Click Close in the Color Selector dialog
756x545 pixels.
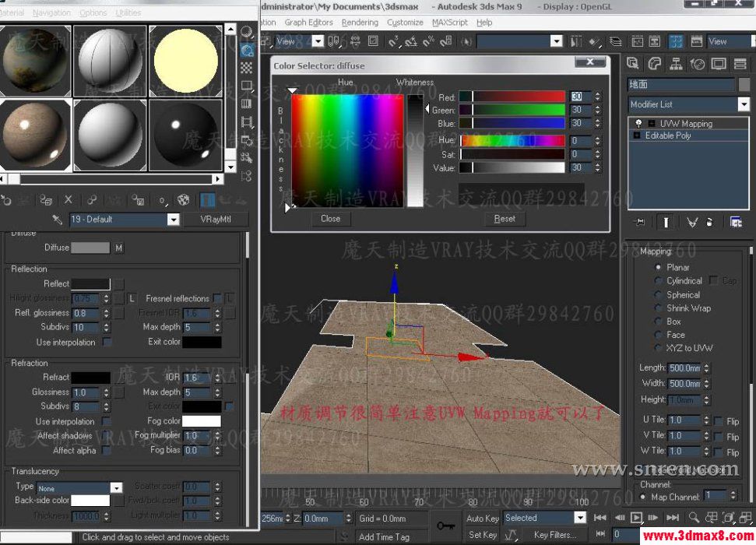coord(330,219)
